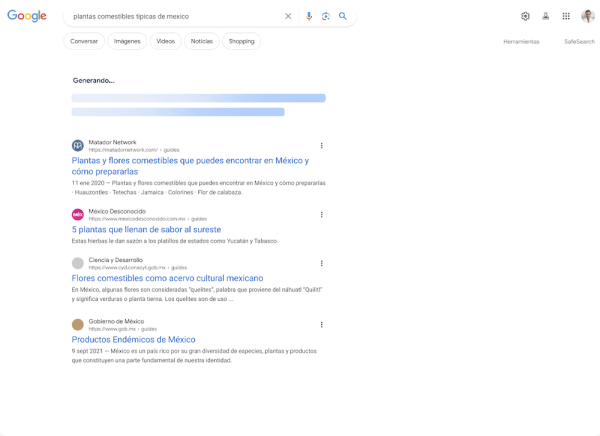Screen dimensions: 600x436
Task: Open "5 plantas que llenan de sabor" link
Action: click(x=146, y=229)
